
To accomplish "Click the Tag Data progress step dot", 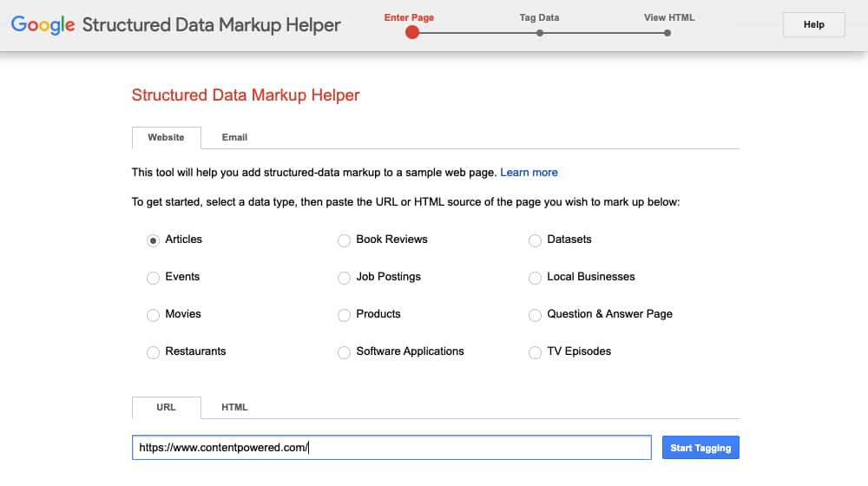I will pyautogui.click(x=540, y=33).
